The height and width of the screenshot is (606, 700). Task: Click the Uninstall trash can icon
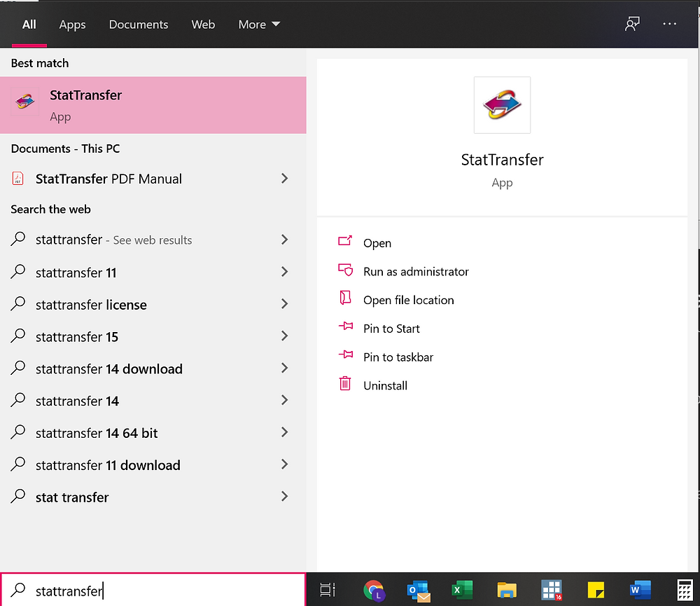pos(345,383)
